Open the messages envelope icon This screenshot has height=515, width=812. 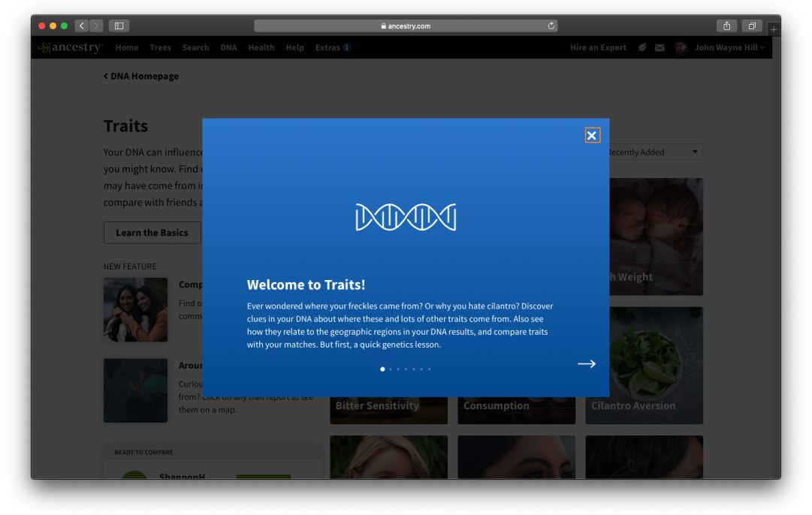tap(660, 47)
